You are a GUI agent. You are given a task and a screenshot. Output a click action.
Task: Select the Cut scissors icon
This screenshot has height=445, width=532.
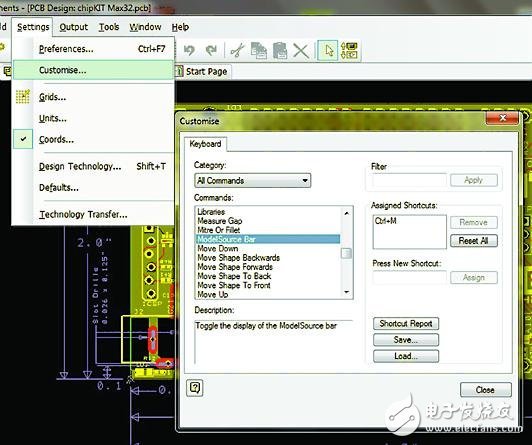(x=237, y=50)
